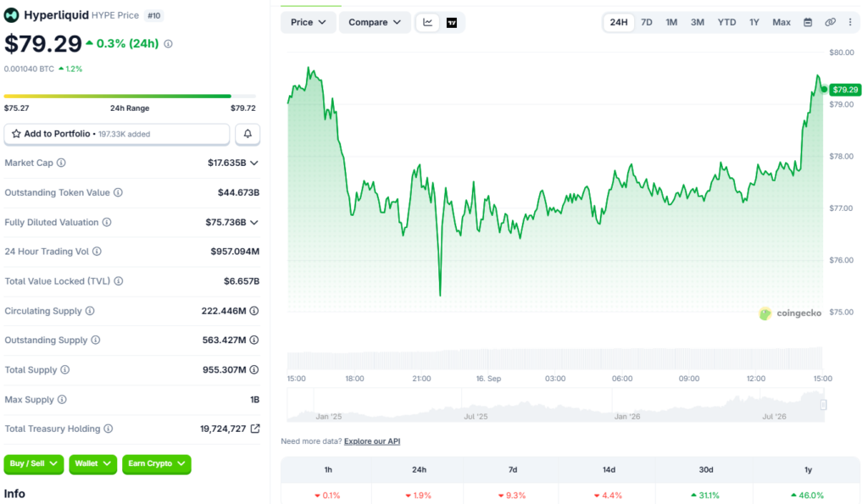Select the YTD time range
The height and width of the screenshot is (504, 868).
[726, 23]
